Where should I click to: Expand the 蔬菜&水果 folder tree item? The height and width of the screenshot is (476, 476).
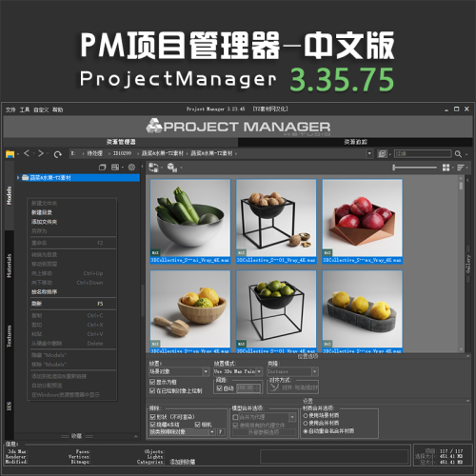click(18, 178)
